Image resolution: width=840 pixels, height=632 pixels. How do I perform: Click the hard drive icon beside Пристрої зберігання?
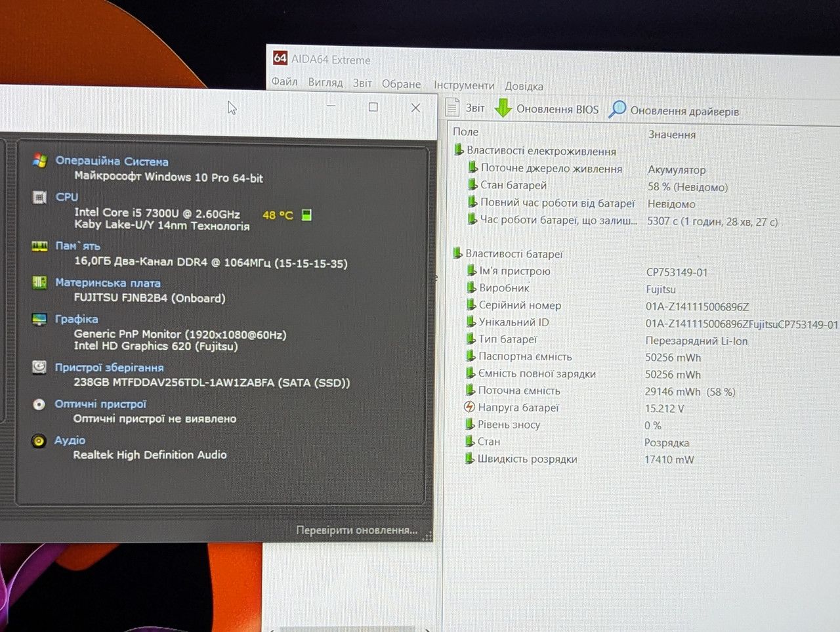click(x=39, y=367)
